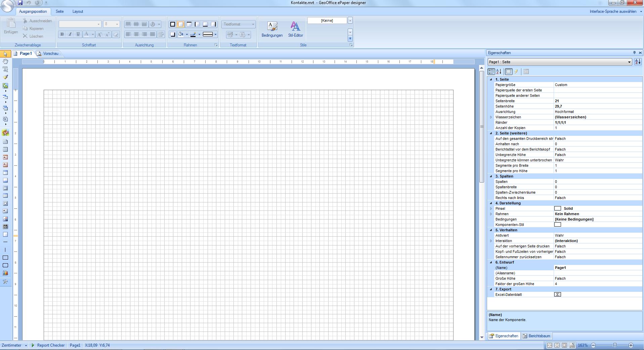
Task: Click the Bedingungen button
Action: tap(272, 29)
